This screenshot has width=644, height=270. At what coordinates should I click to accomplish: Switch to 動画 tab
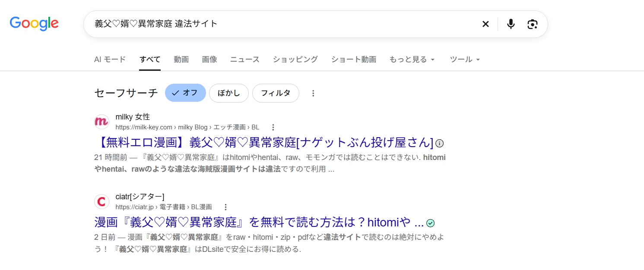pyautogui.click(x=181, y=60)
